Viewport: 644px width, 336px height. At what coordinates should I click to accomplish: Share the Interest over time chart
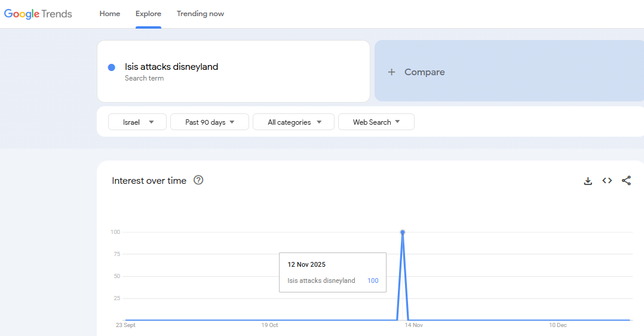tap(626, 181)
